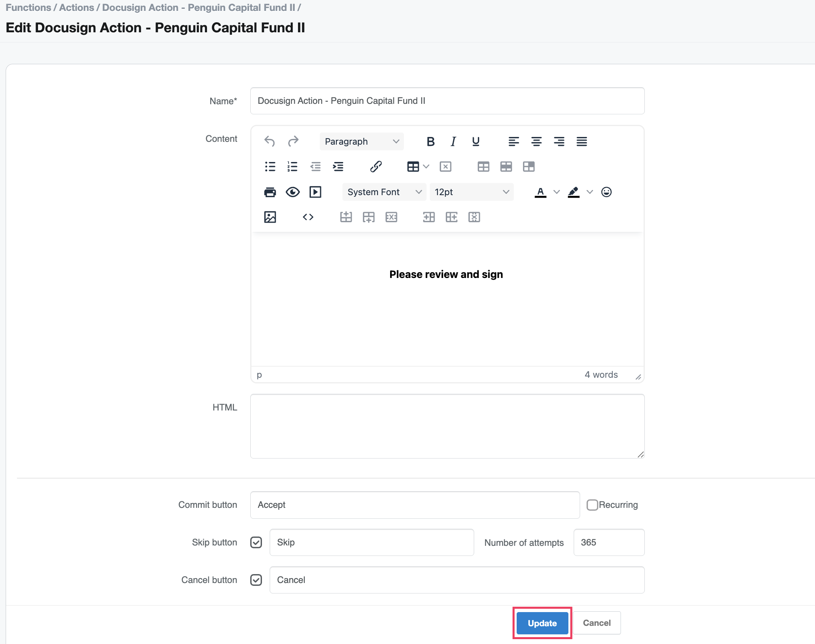Click the Undo arrow icon

270,141
